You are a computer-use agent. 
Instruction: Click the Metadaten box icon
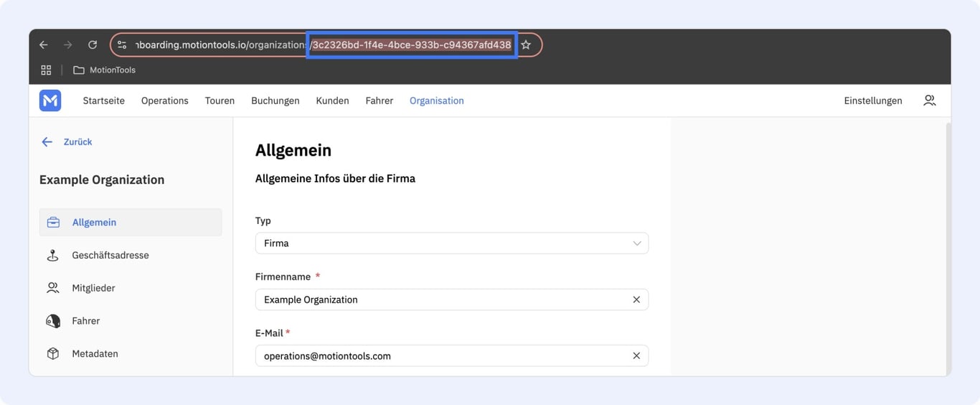53,354
